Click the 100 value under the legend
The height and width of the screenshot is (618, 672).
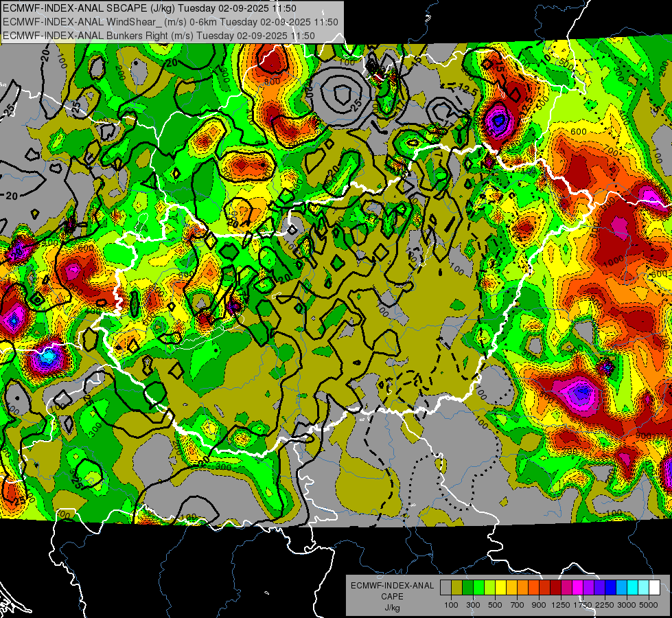[451, 605]
